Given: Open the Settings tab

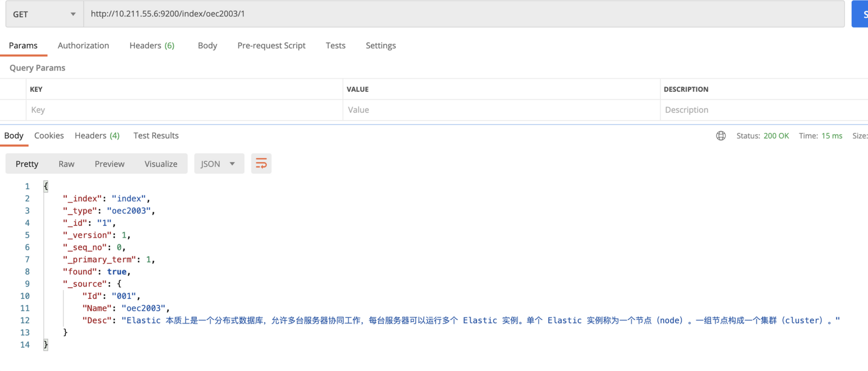Looking at the screenshot, I should click(380, 45).
